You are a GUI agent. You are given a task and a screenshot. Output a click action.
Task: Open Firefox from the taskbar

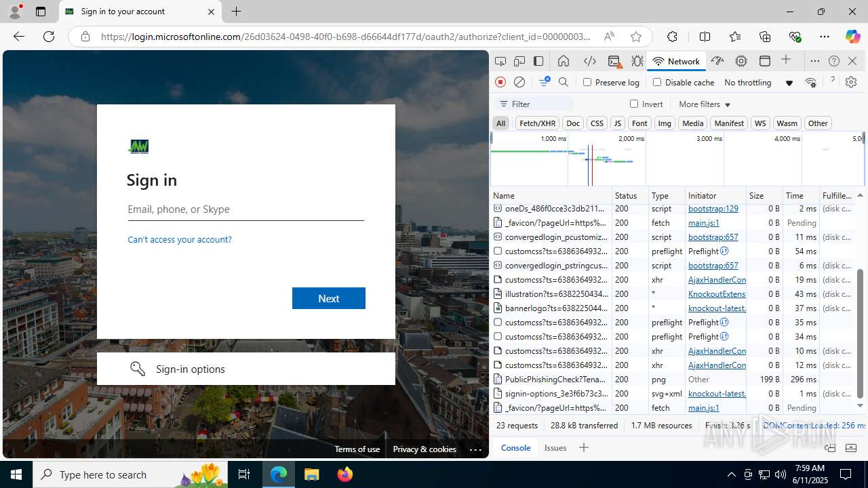345,474
